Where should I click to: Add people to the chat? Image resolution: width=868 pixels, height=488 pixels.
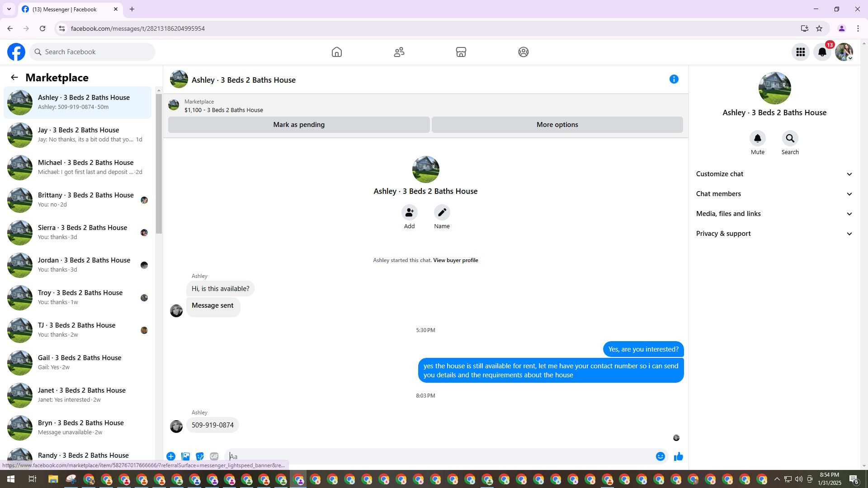(410, 212)
